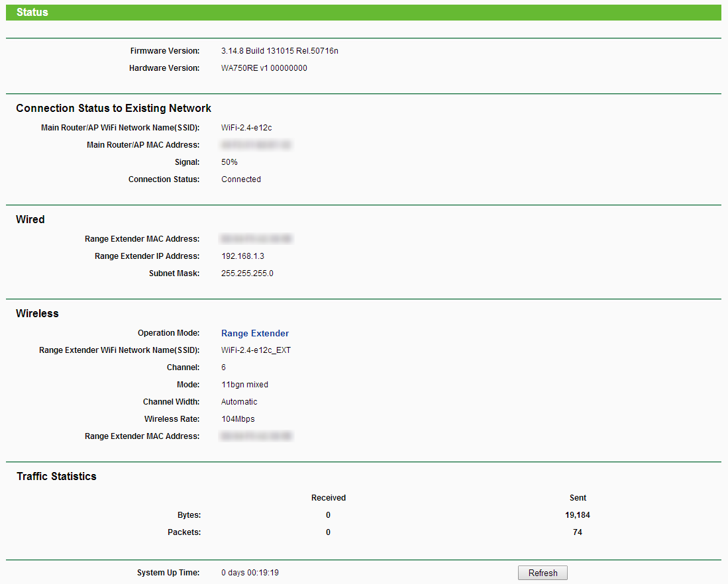Click the 104Mbps wireless rate value
This screenshot has width=728, height=584.
(x=238, y=419)
